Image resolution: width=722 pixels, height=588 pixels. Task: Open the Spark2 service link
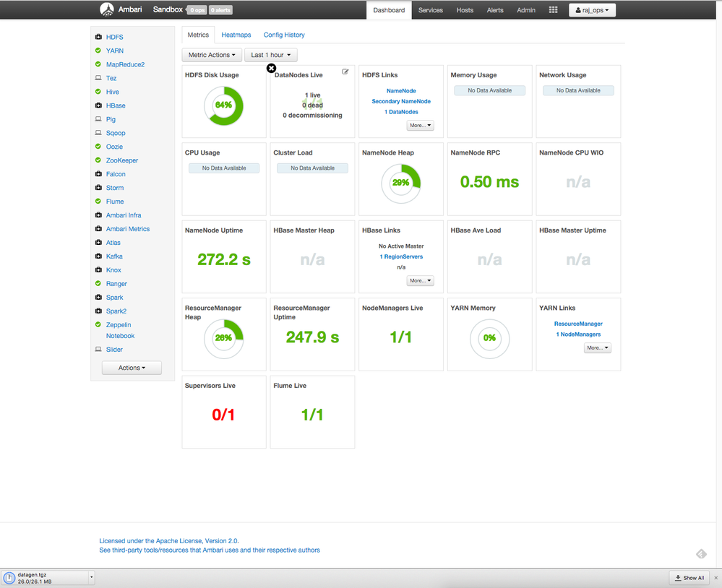116,311
